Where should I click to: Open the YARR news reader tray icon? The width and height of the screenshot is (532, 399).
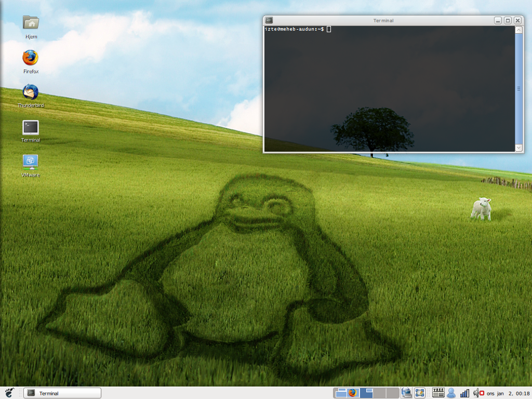point(438,393)
